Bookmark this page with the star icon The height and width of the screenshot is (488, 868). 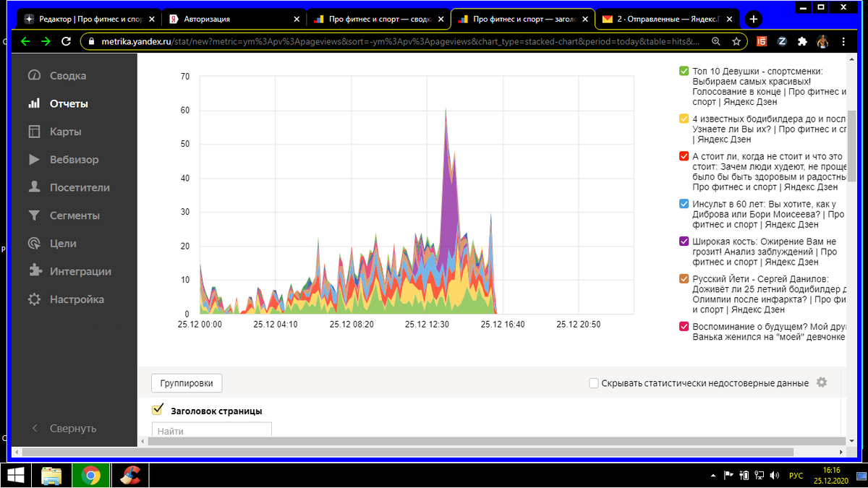[736, 42]
